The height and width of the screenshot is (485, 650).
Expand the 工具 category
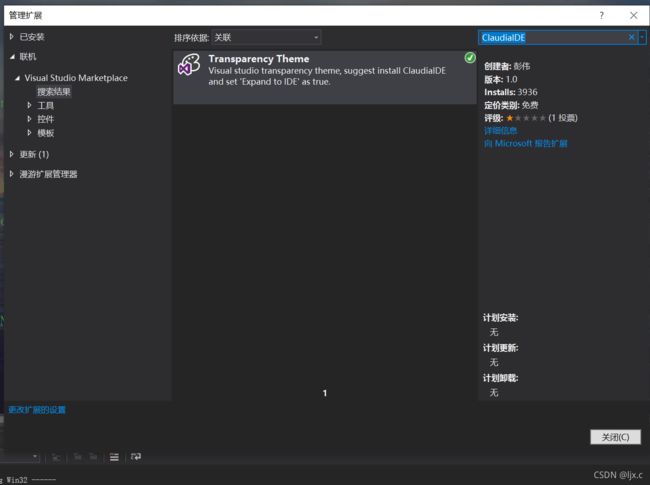tap(30, 105)
